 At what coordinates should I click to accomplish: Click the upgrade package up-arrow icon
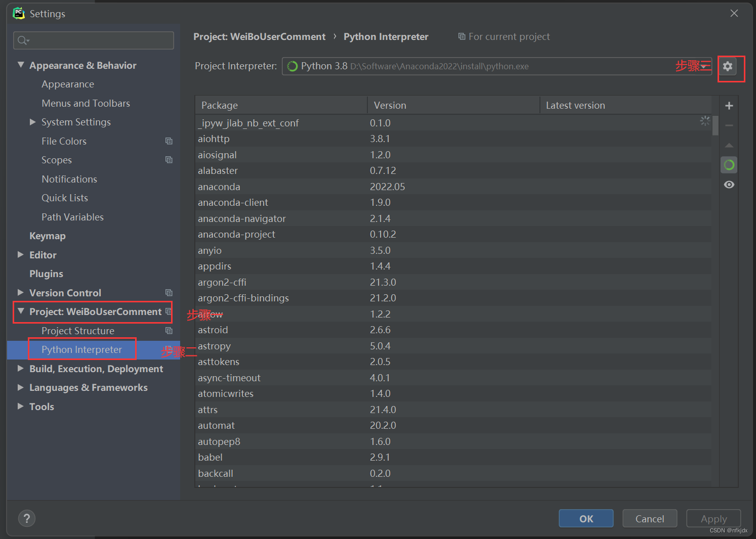coord(729,145)
